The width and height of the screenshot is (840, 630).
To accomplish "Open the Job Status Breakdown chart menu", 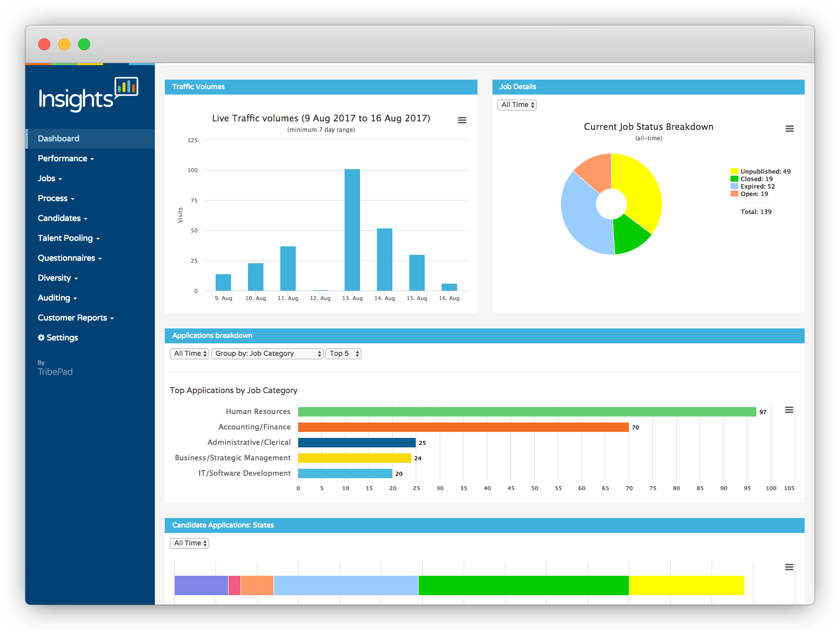I will point(789,129).
